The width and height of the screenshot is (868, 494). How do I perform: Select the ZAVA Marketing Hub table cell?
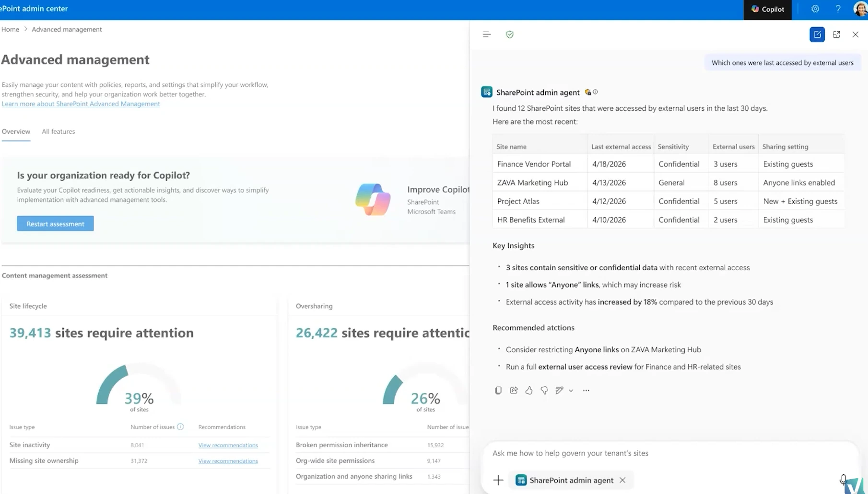coord(540,183)
